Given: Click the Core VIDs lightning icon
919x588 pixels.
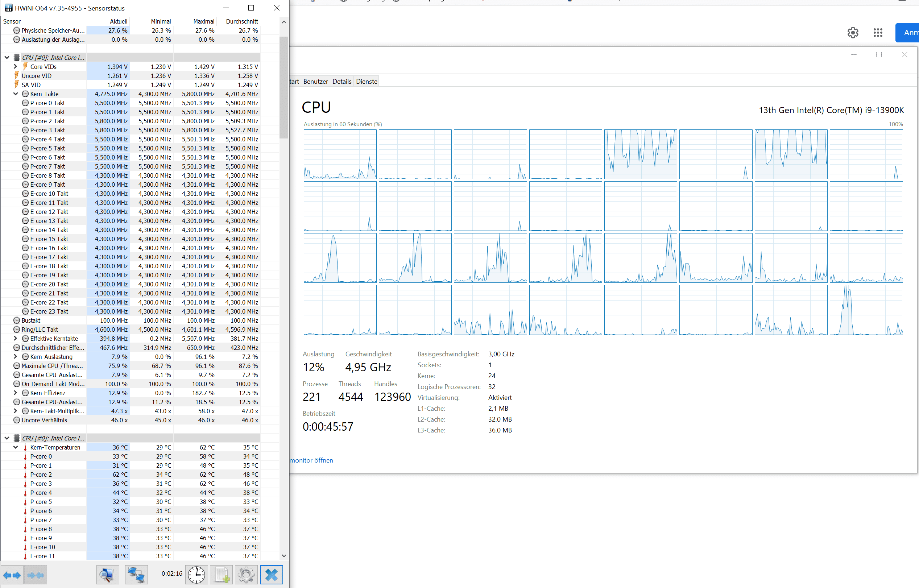Looking at the screenshot, I should [x=25, y=66].
